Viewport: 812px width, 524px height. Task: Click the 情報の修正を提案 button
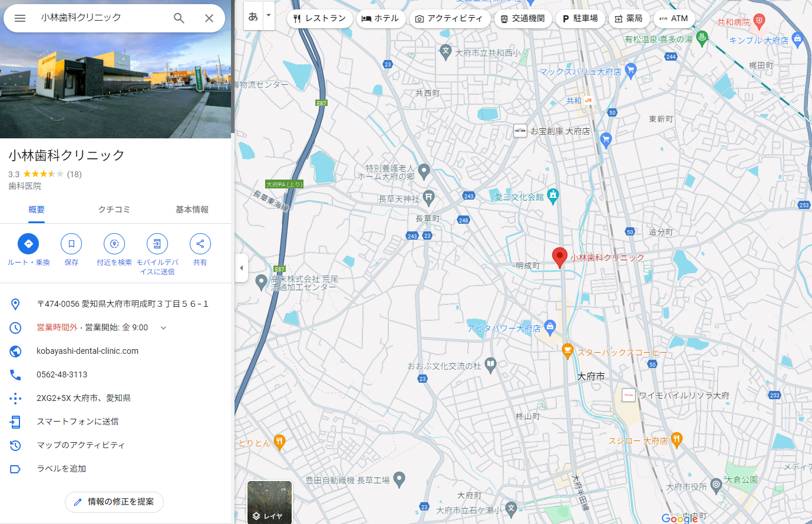click(x=114, y=502)
